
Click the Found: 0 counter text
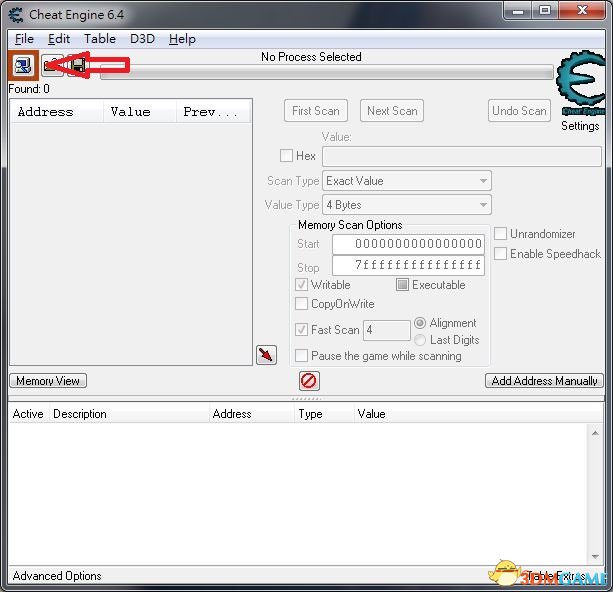point(29,89)
